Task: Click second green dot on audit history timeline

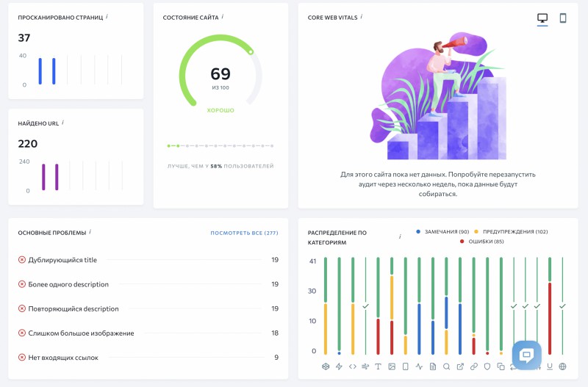Action: click(x=178, y=145)
